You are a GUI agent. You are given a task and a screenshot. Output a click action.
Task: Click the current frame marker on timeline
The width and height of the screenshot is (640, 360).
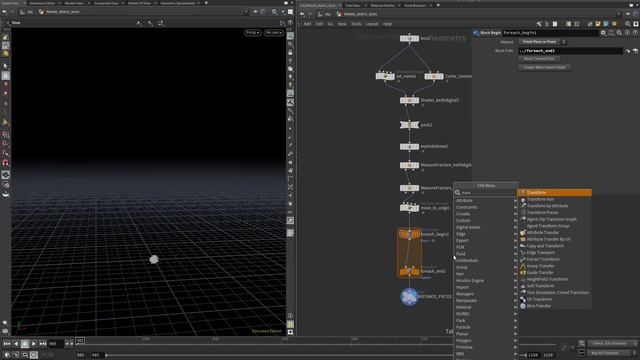click(80, 340)
